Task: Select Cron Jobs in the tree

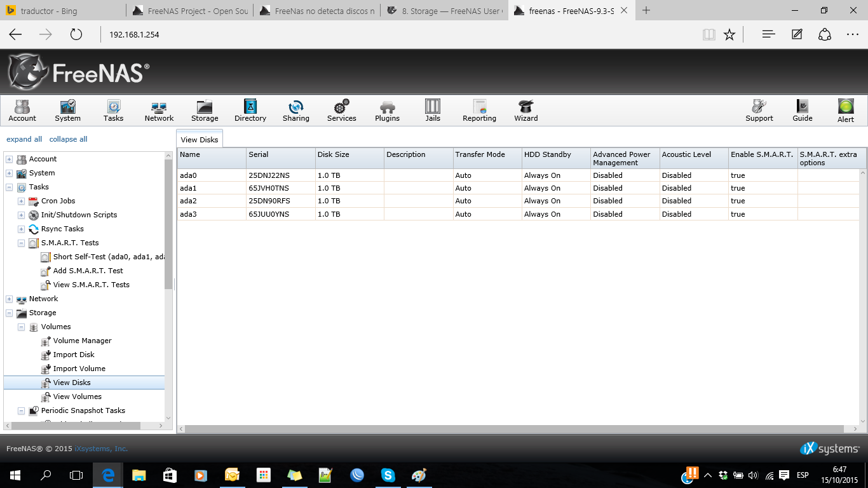Action: (x=58, y=201)
